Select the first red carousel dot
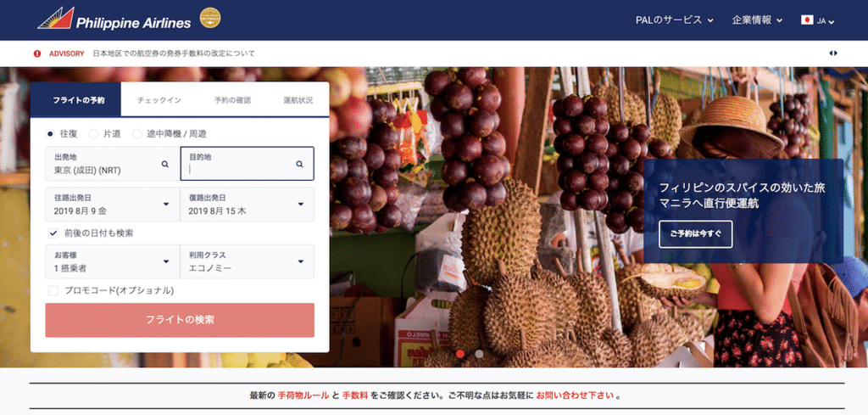 pyautogui.click(x=460, y=353)
